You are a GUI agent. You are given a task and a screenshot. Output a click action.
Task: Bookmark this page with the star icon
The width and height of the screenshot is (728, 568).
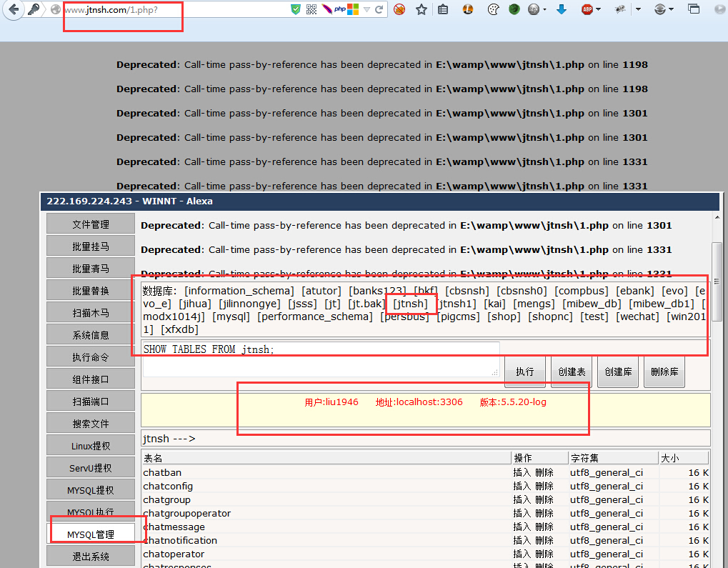421,9
